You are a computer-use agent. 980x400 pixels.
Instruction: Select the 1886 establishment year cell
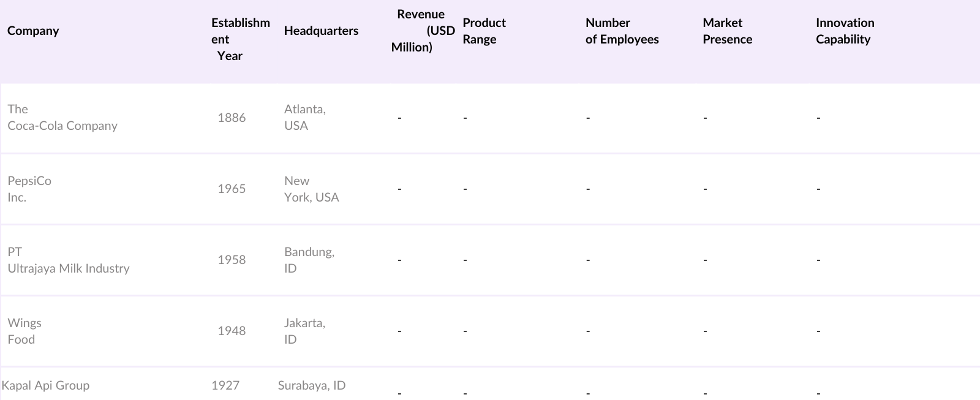click(x=232, y=118)
